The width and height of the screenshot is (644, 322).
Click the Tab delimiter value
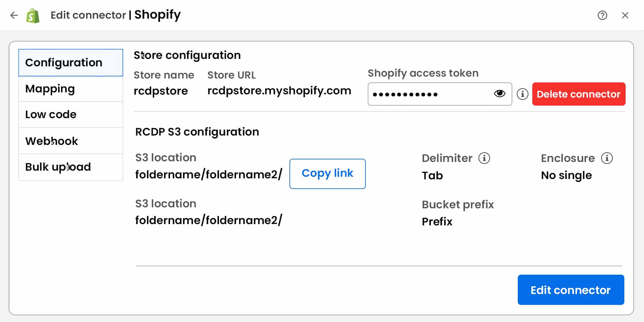pos(432,176)
